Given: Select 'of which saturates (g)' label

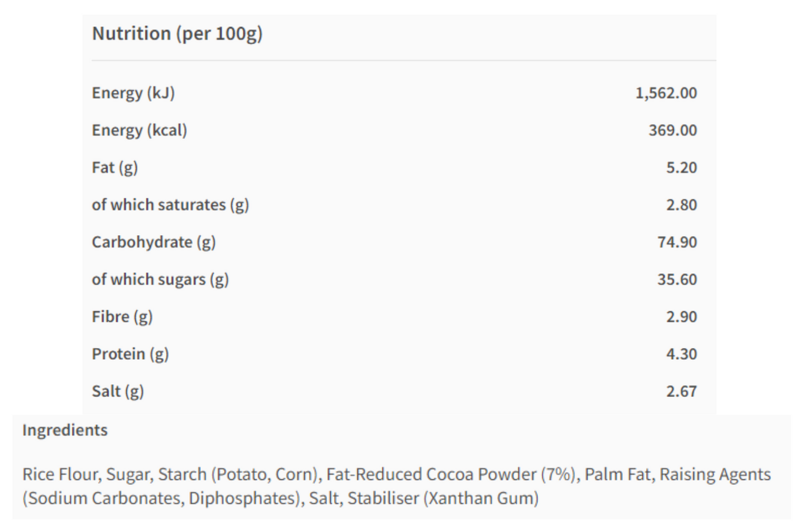Looking at the screenshot, I should coord(170,205).
